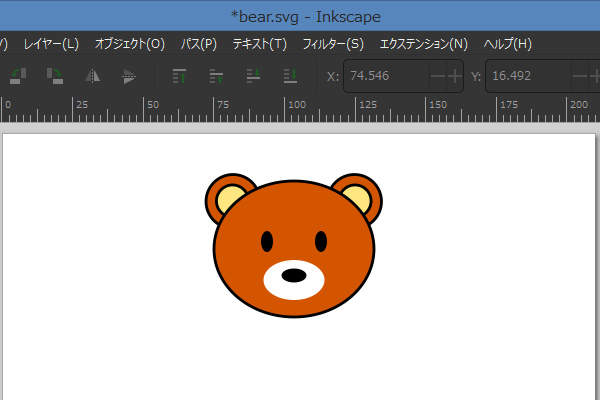The image size is (600, 400).
Task: Raise the selection one step
Action: coord(216,76)
